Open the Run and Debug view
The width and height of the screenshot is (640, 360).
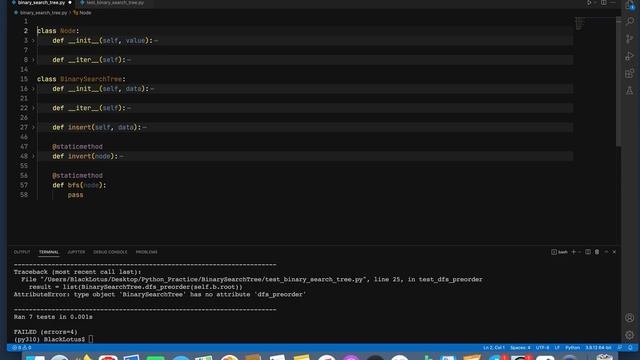tap(630, 56)
